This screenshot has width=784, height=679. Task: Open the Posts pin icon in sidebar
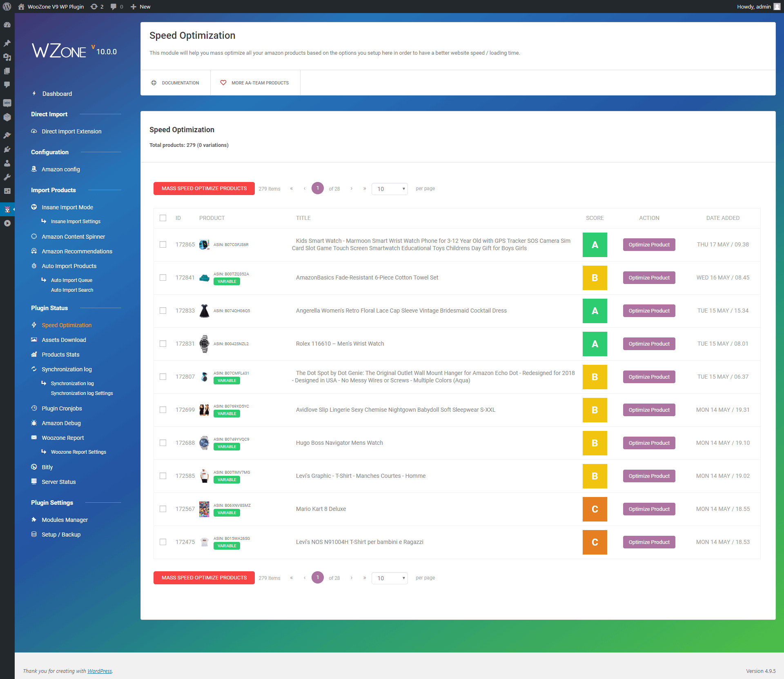(x=7, y=43)
